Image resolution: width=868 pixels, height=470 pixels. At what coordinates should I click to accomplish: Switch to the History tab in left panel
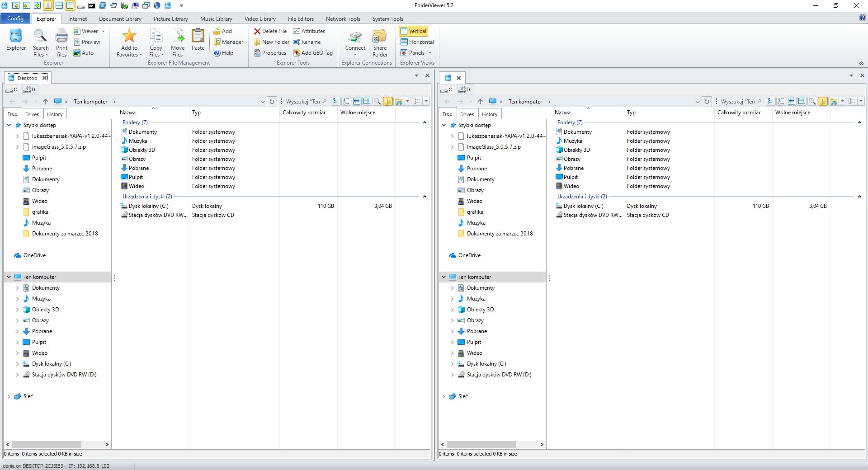pyautogui.click(x=55, y=114)
